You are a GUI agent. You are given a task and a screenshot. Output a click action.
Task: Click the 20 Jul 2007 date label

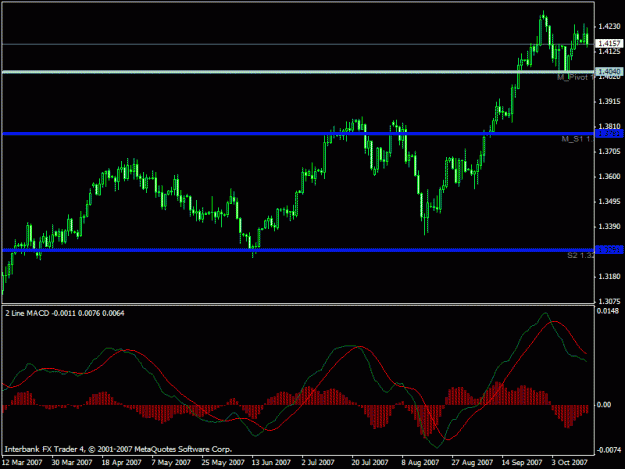pos(370,463)
